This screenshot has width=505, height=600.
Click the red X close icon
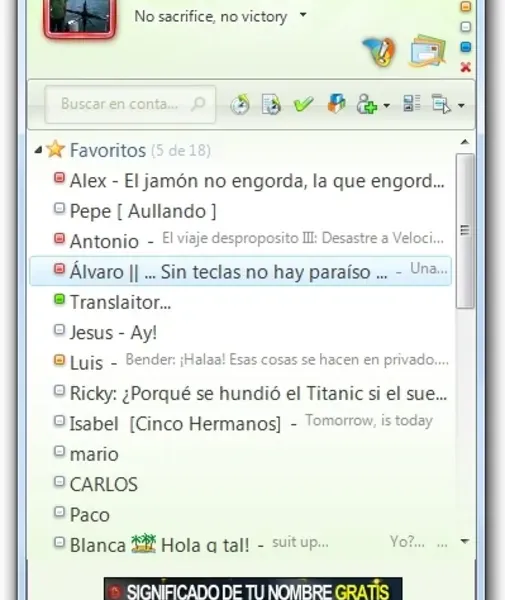pos(465,67)
